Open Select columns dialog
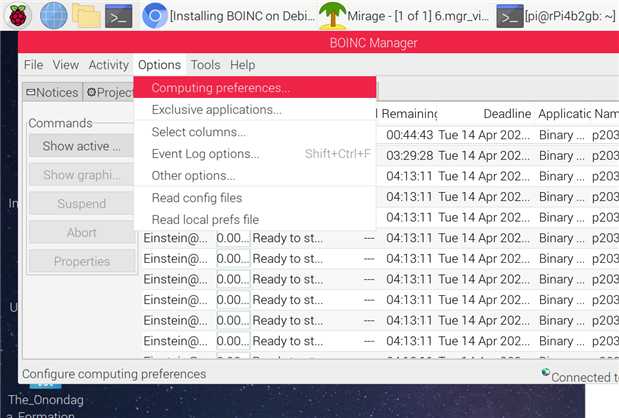This screenshot has height=418, width=619. (199, 132)
